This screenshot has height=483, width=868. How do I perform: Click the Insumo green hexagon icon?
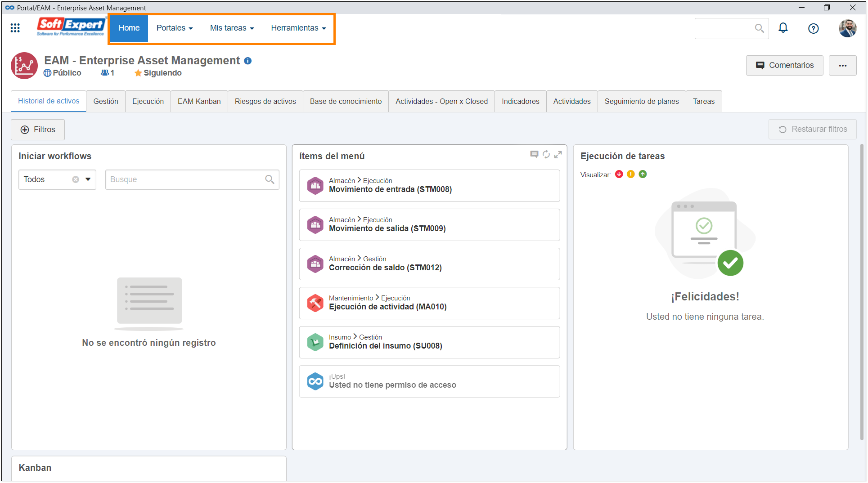pyautogui.click(x=315, y=342)
